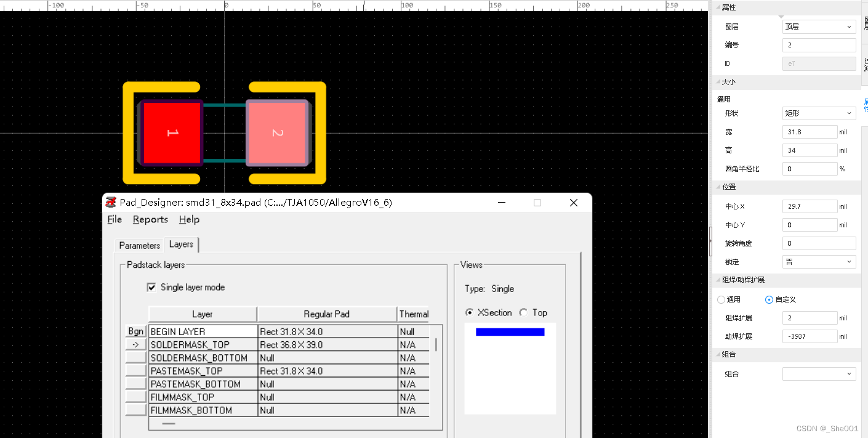
Task: Click the PASTEMASK_TOP layer row
Action: pyautogui.click(x=203, y=371)
